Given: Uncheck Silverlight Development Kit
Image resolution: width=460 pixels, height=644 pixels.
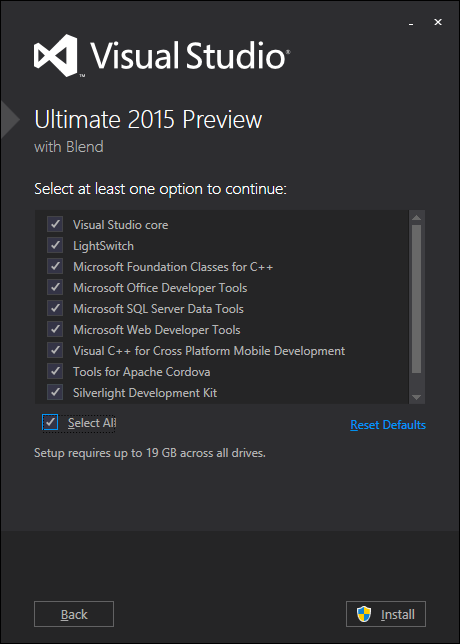Looking at the screenshot, I should [x=55, y=392].
